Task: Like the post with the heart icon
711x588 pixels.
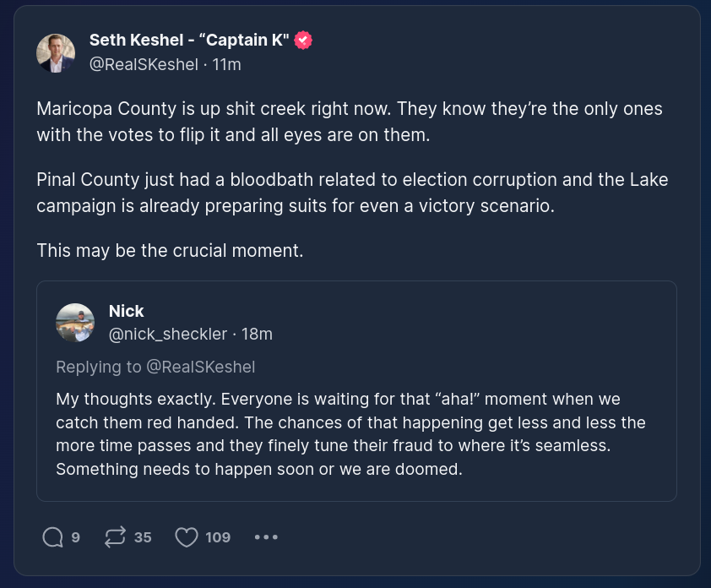Action: pyautogui.click(x=186, y=536)
